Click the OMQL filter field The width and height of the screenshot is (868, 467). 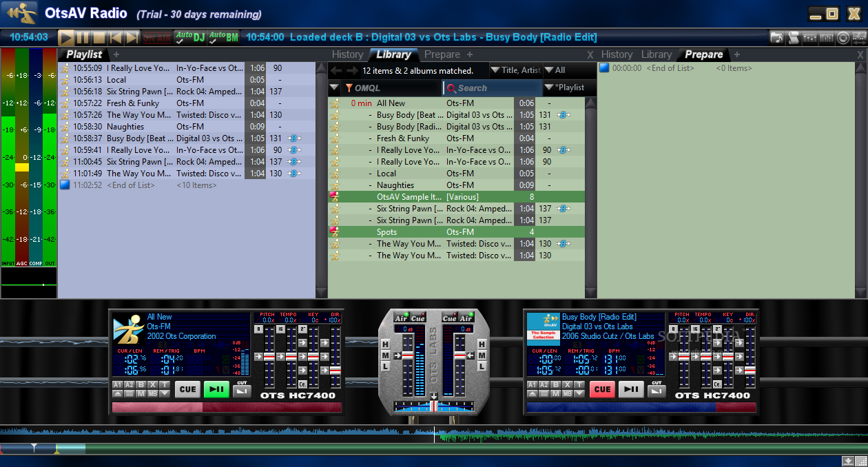(391, 88)
